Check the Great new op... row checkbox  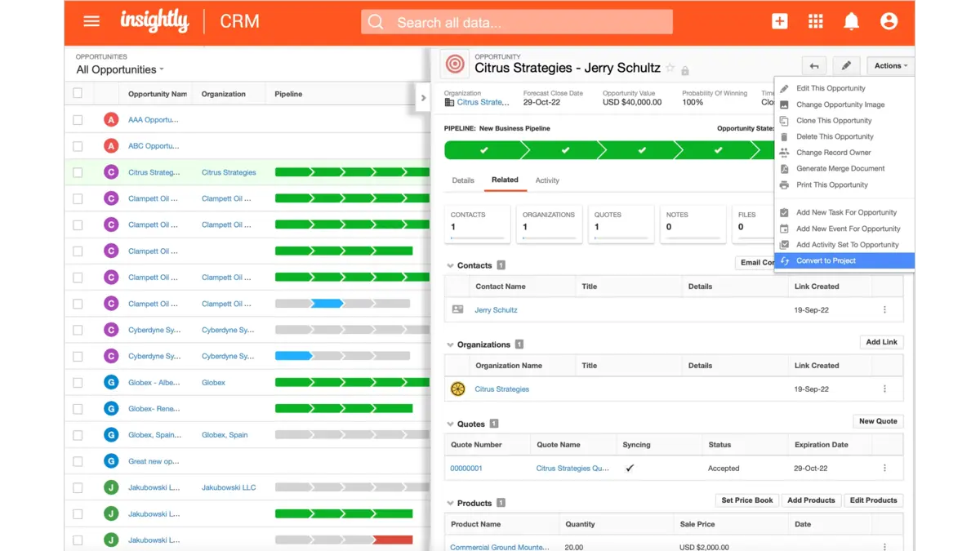78,461
